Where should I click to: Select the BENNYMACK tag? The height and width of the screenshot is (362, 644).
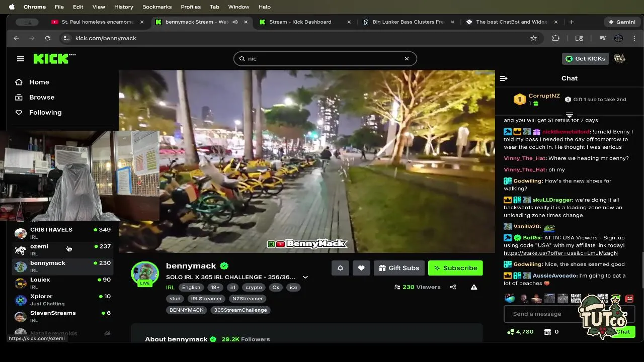click(187, 310)
